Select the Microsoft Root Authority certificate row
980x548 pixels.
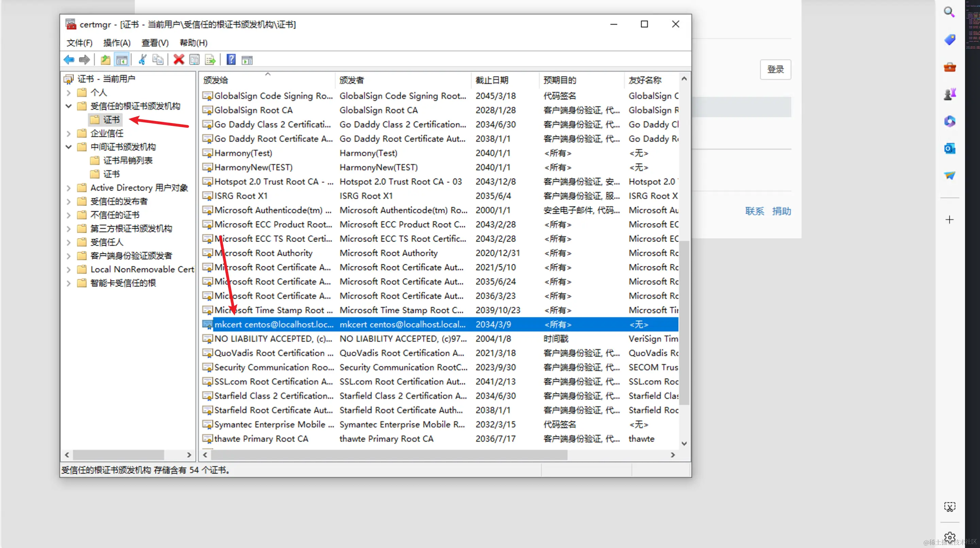(x=440, y=253)
